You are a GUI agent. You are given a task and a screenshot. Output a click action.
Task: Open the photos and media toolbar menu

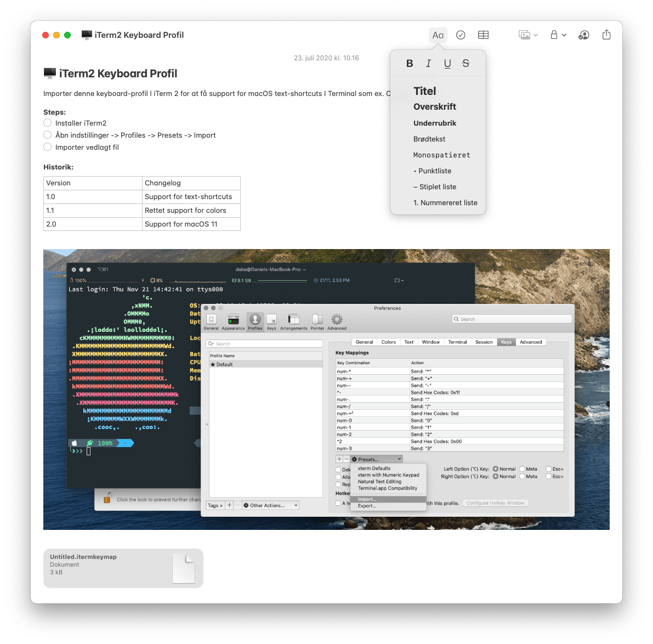coord(528,35)
